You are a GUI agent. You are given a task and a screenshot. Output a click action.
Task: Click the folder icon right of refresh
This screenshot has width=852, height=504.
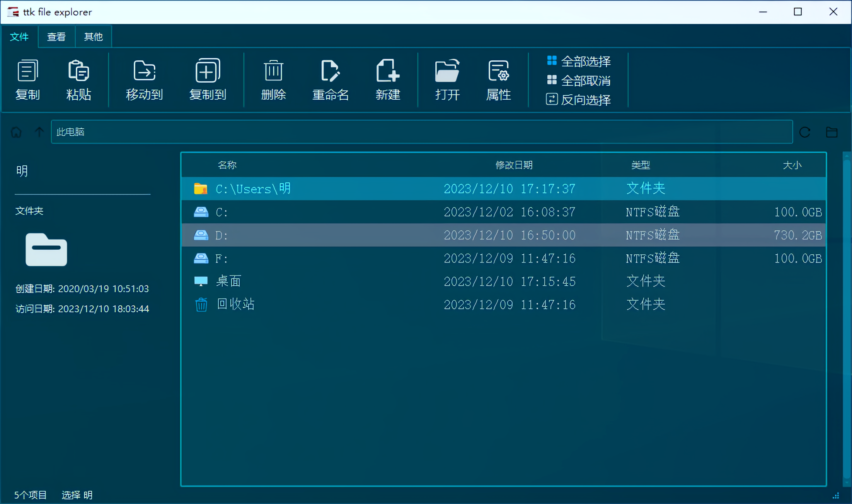coord(832,132)
